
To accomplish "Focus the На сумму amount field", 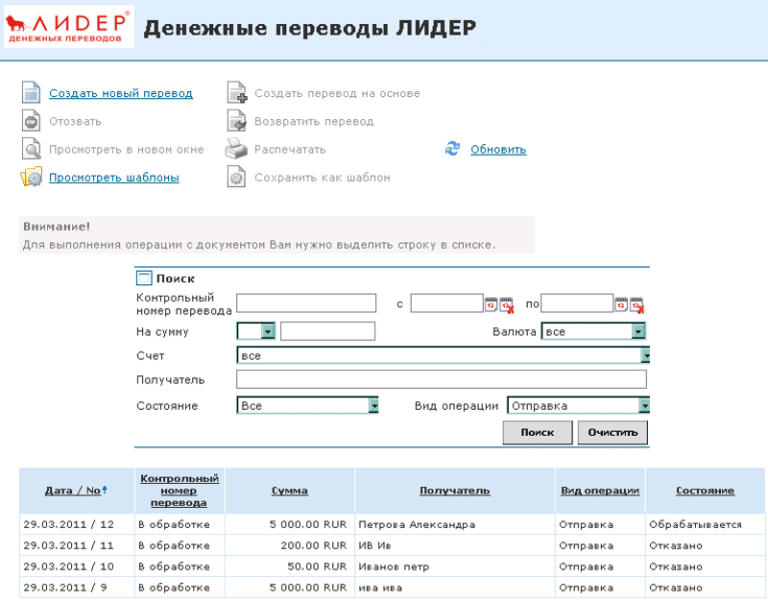I will point(328,331).
